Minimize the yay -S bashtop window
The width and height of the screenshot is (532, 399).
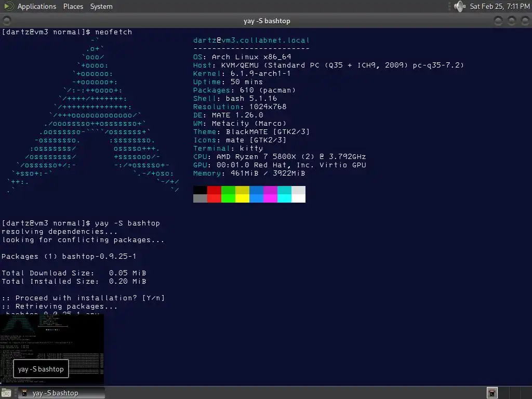[x=498, y=21]
